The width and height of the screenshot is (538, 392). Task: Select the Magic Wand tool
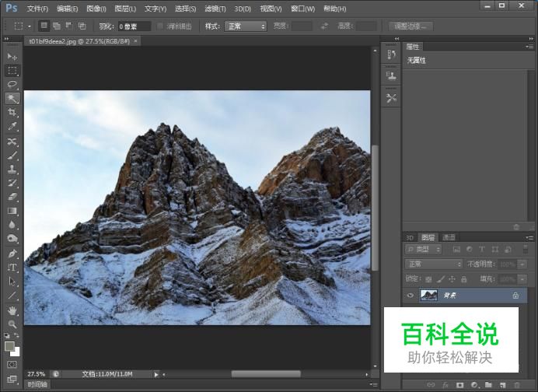(12, 99)
